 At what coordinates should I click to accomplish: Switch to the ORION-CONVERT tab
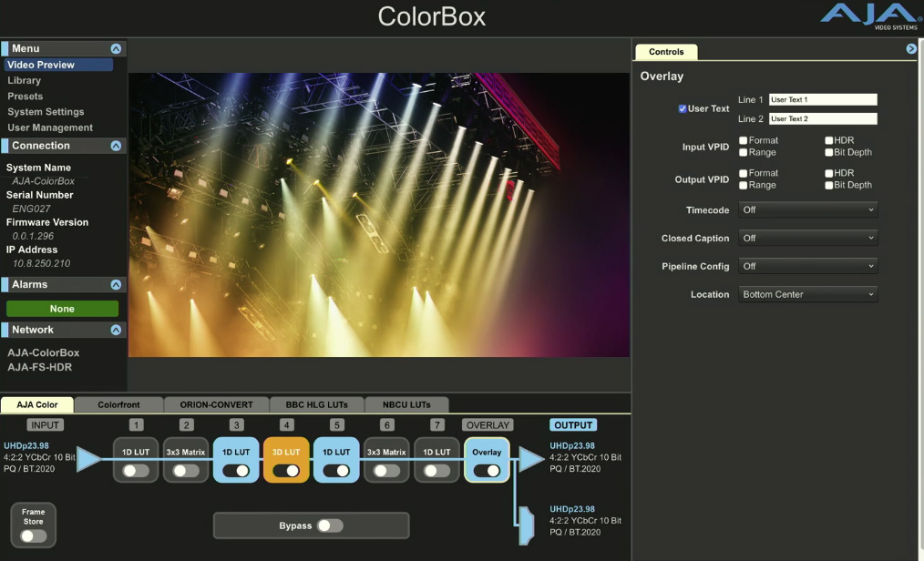click(x=216, y=405)
